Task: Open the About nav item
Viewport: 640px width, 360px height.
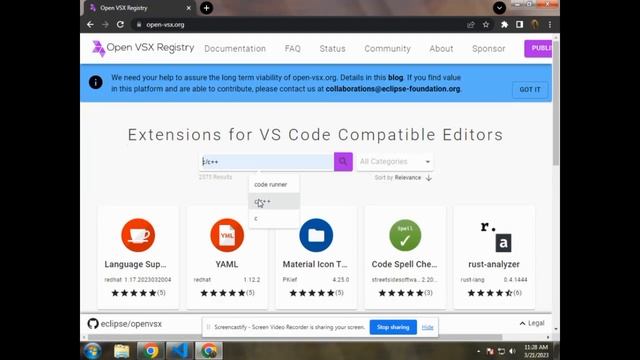Action: pyautogui.click(x=441, y=49)
